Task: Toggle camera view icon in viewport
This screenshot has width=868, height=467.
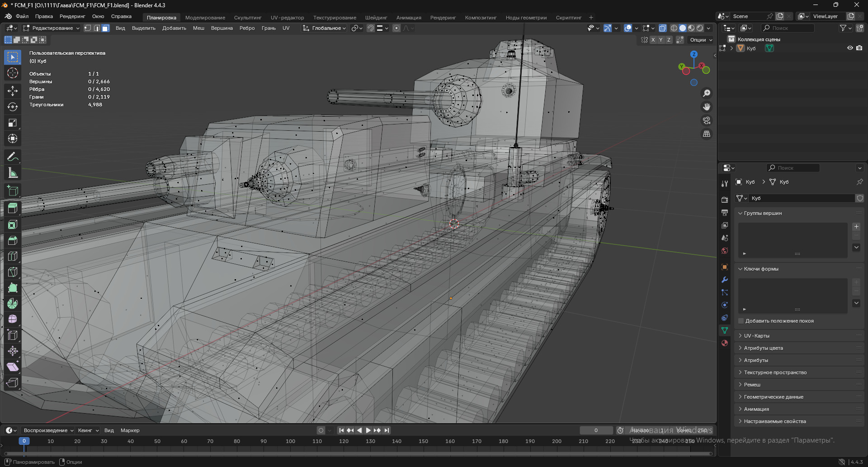Action: [706, 120]
